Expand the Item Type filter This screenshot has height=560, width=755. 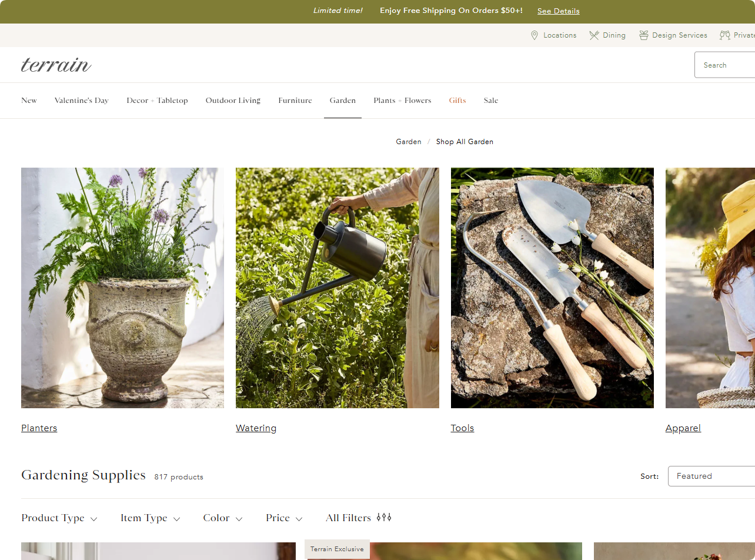pos(150,518)
